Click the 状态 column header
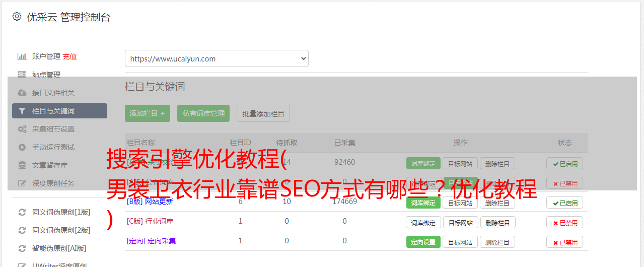This screenshot has width=644, height=267. click(565, 143)
